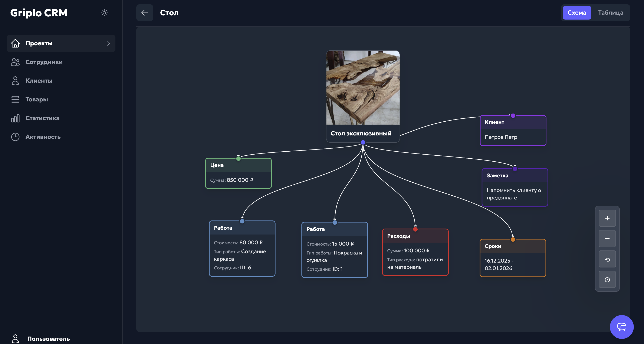
Task: Center the schema using the target icon
Action: pyautogui.click(x=607, y=280)
